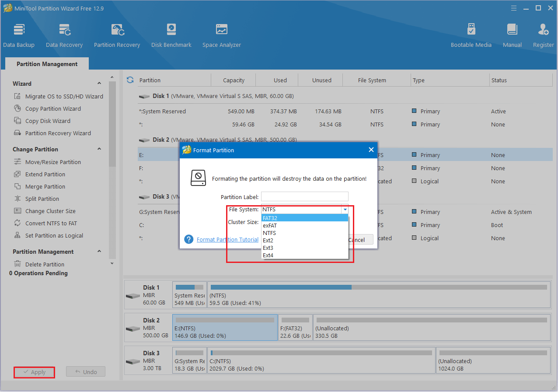Image resolution: width=558 pixels, height=392 pixels.
Task: Open the Manual
Action: click(512, 36)
